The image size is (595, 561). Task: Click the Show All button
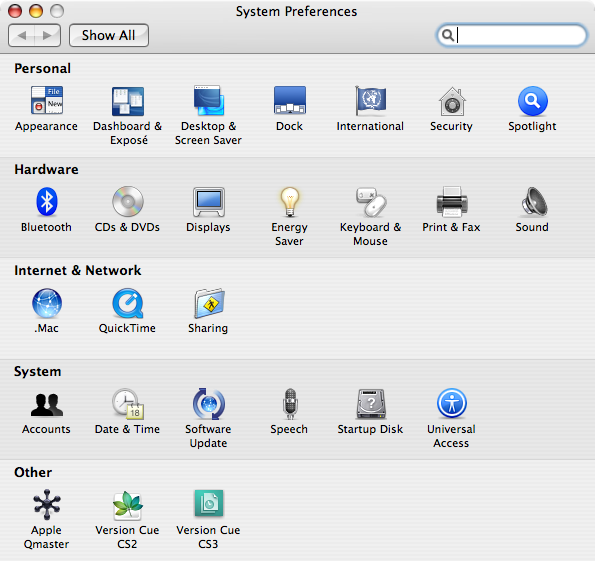coord(109,35)
